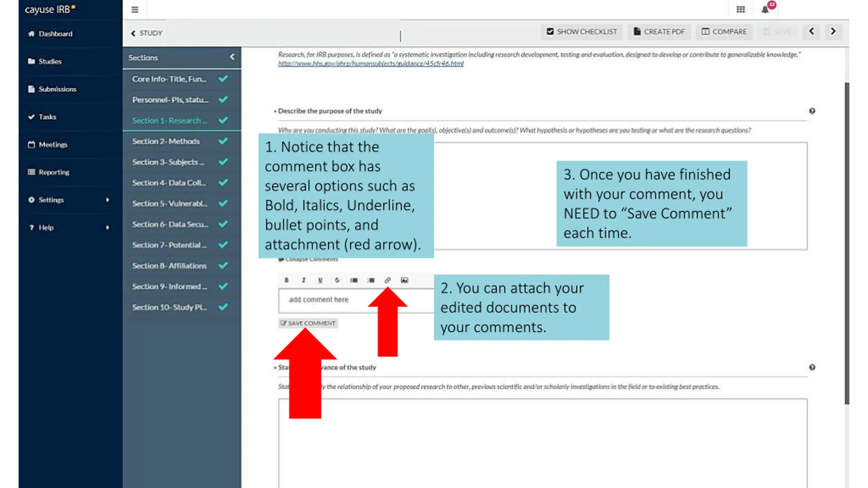The image size is (868, 488).
Task: Select Section 7- Potential
Action: click(182, 245)
